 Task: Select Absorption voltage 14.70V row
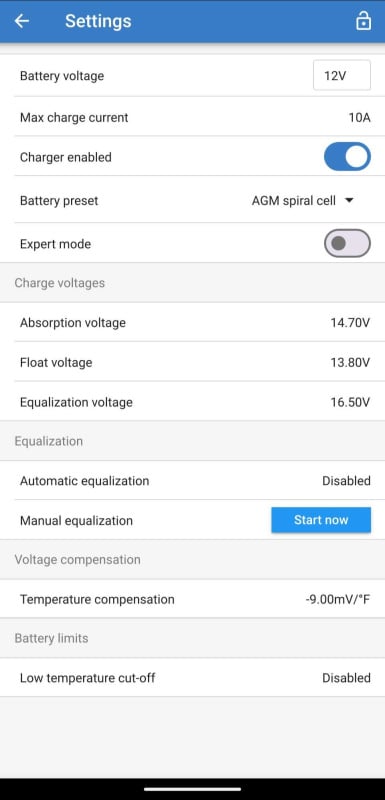coord(192,322)
